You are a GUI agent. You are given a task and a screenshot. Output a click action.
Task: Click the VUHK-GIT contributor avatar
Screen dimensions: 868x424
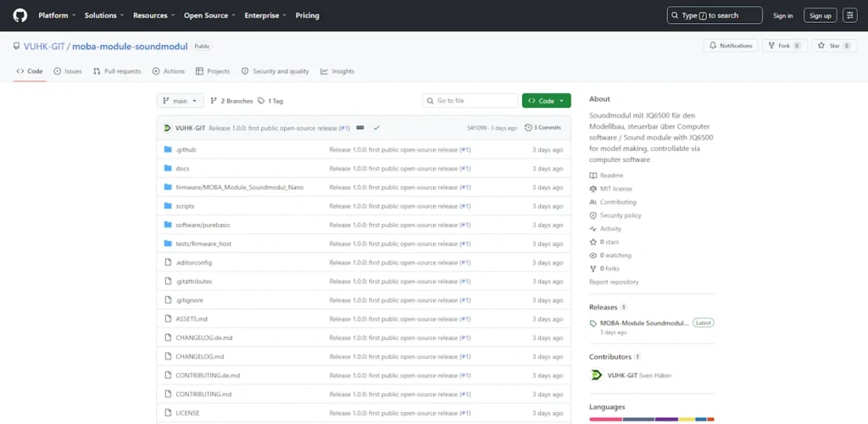coord(596,376)
